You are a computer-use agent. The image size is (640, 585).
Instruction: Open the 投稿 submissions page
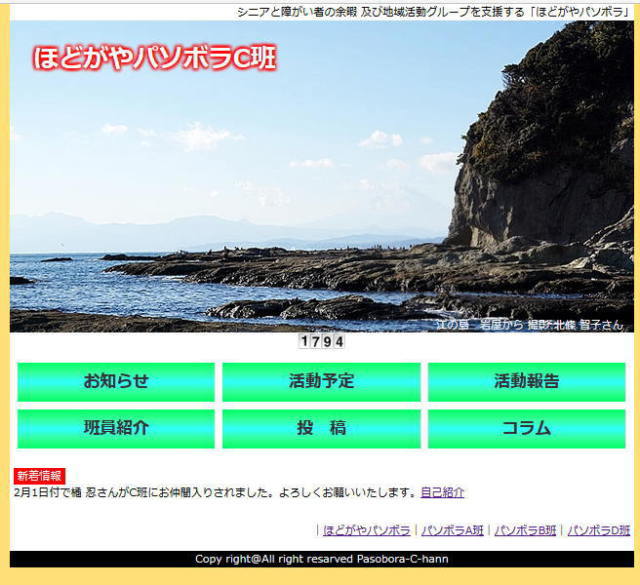pos(321,428)
